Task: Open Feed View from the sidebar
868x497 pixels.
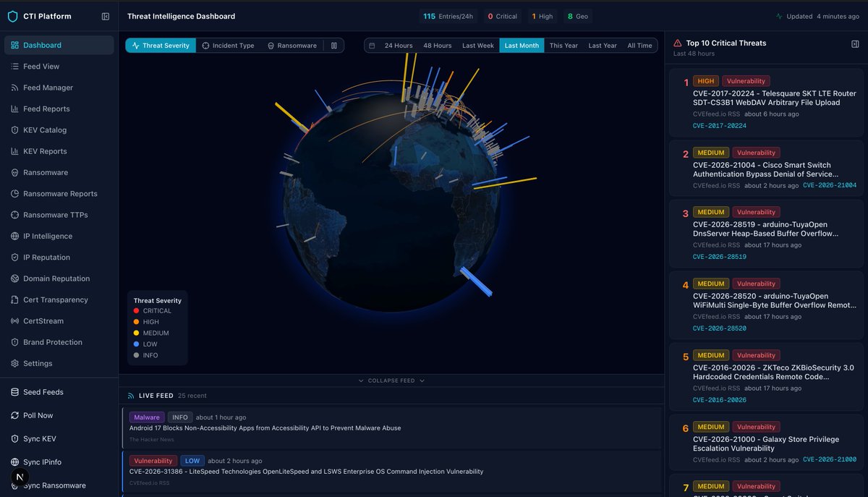Action: click(59, 67)
